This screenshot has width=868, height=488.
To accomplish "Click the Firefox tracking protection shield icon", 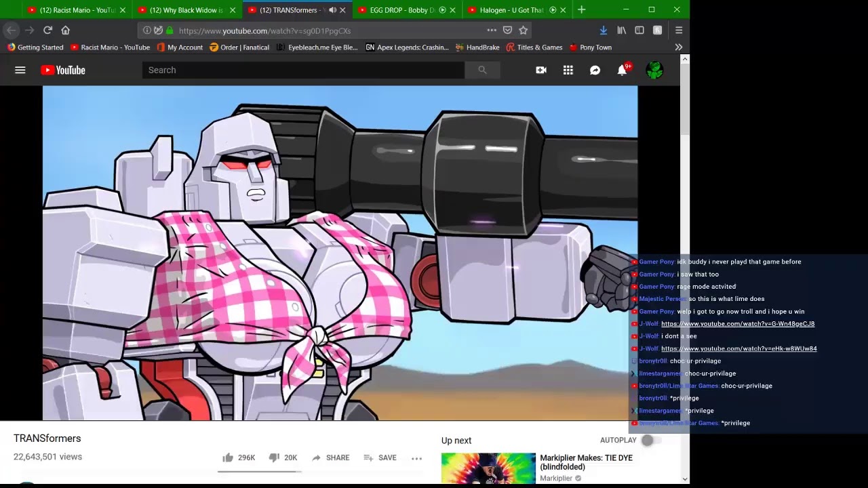I will tap(158, 30).
